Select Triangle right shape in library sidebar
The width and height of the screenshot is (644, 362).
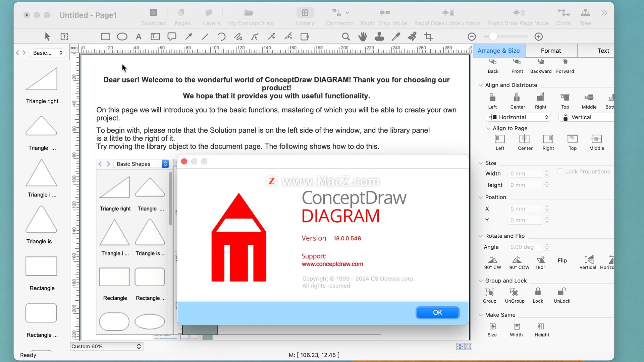click(x=42, y=85)
